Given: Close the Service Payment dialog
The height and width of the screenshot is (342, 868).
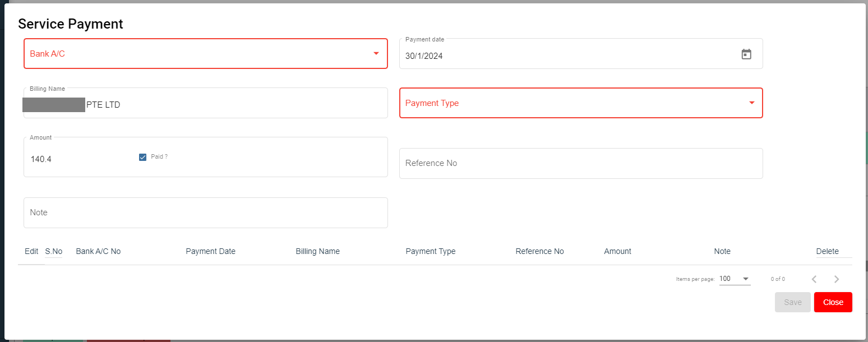Looking at the screenshot, I should tap(833, 302).
